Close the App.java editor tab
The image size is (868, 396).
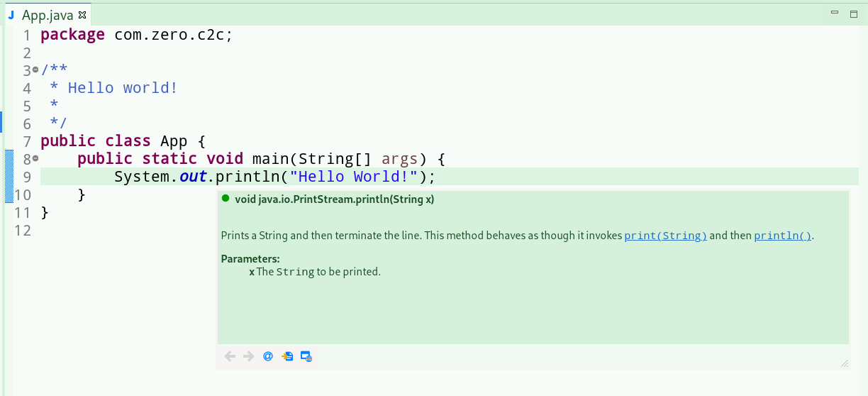pos(82,14)
